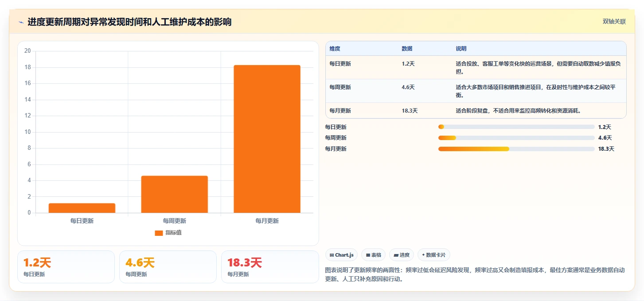This screenshot has width=644, height=301.
Task: Click the 每周更新 progress bar
Action: [516, 138]
